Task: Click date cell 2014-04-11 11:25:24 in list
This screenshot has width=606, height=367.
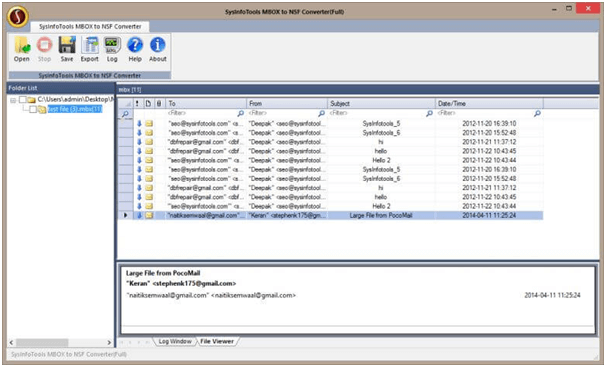Action: [x=489, y=215]
